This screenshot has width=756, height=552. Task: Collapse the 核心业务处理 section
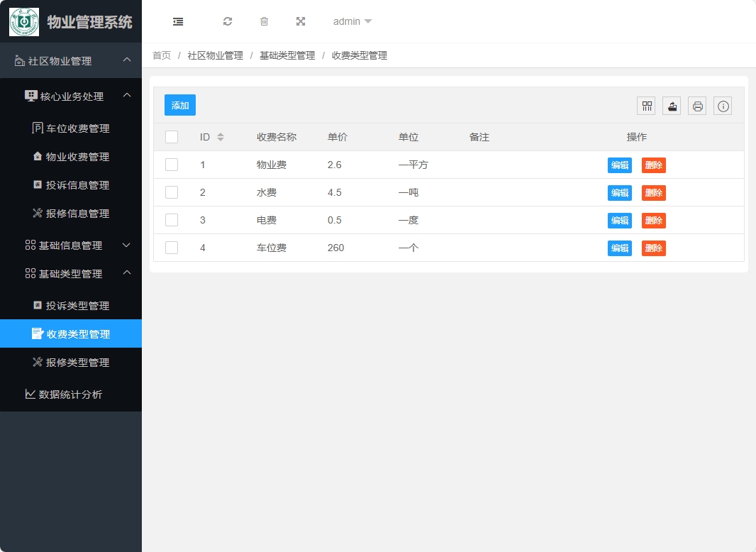[73, 95]
